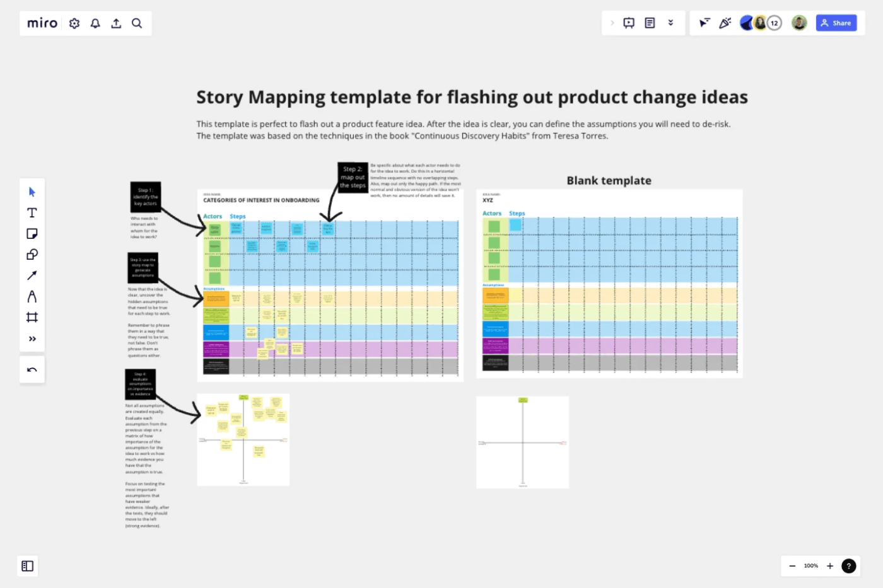Open notifications via the bell icon
Viewport: 883px width, 588px height.
[95, 23]
